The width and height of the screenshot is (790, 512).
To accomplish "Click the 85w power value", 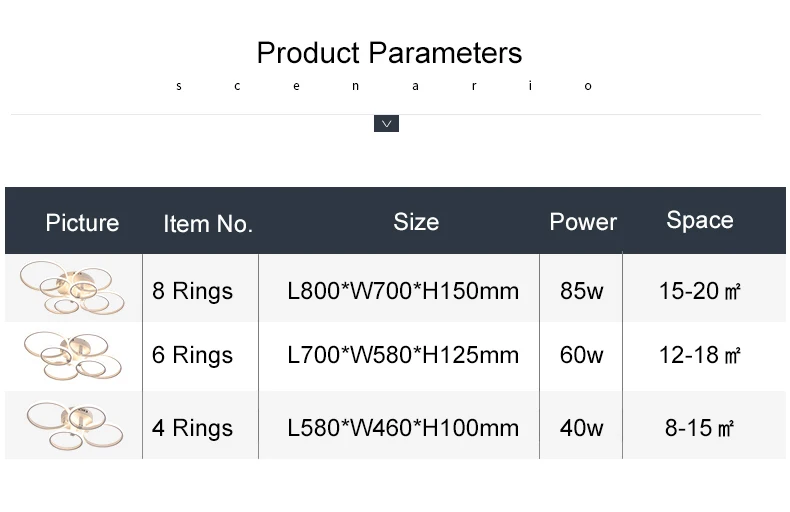I will [582, 291].
